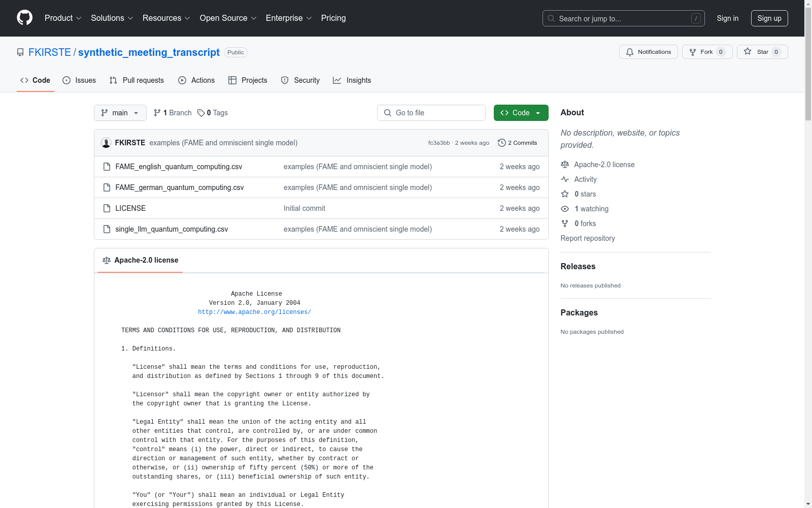Open the apache.org licenses URL
The width and height of the screenshot is (812, 508).
pos(255,312)
